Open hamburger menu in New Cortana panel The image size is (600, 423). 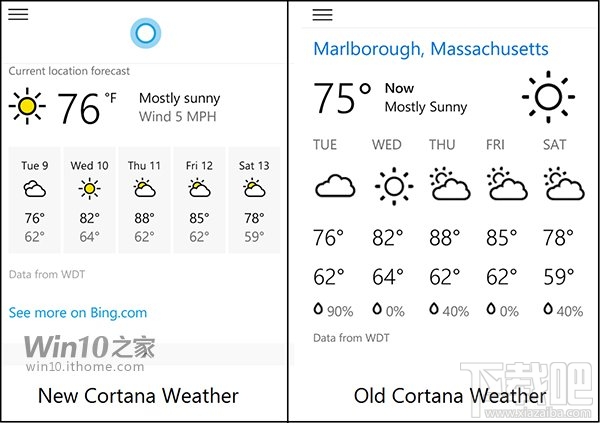[x=18, y=15]
